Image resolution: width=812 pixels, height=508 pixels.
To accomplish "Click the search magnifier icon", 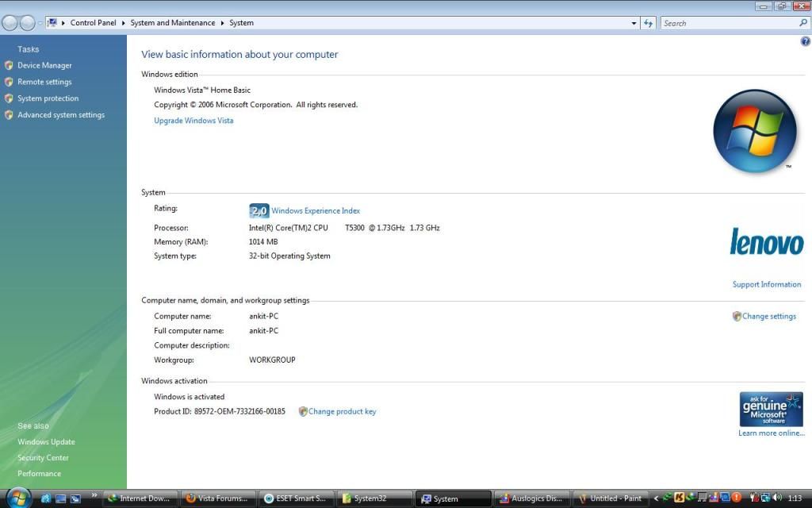I will pyautogui.click(x=803, y=23).
